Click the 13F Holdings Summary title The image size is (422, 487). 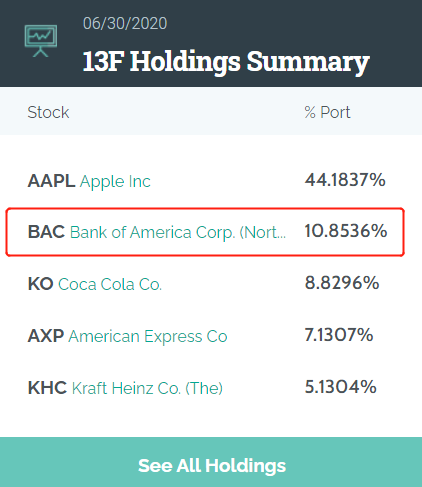(226, 62)
